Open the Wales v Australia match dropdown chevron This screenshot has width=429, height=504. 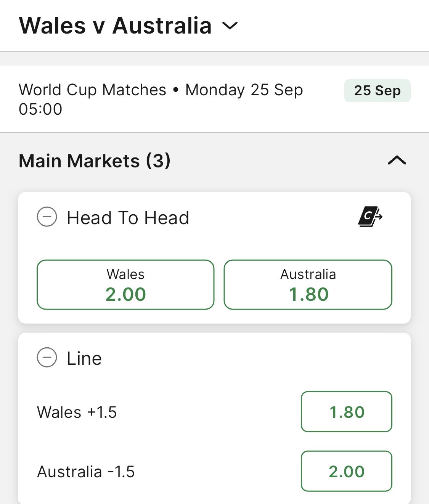click(230, 26)
